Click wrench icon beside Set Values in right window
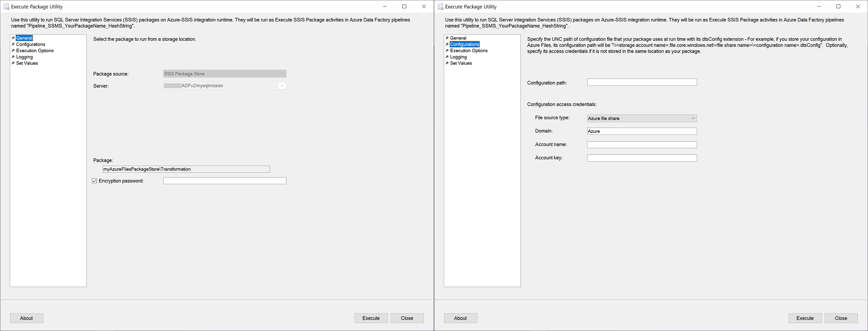The image size is (868, 331). click(447, 63)
